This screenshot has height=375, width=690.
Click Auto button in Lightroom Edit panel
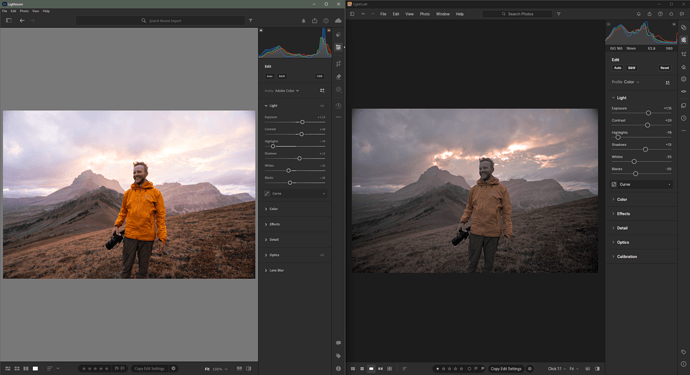[x=269, y=76]
